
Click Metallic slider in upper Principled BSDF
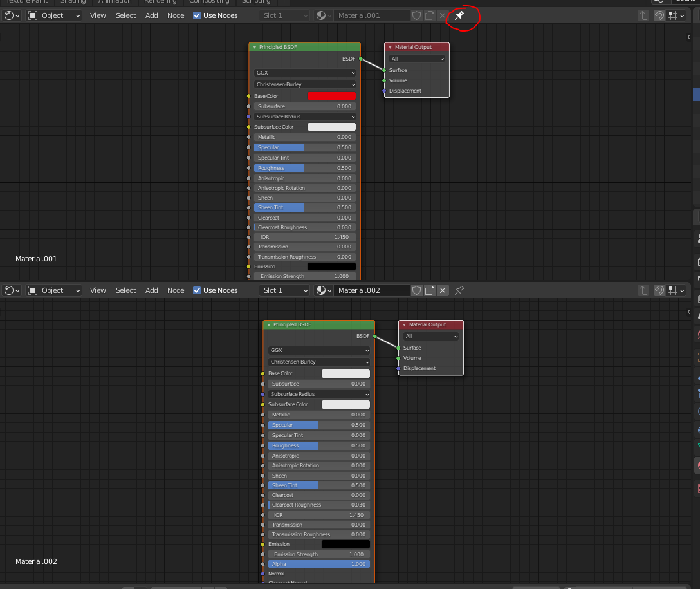point(305,138)
